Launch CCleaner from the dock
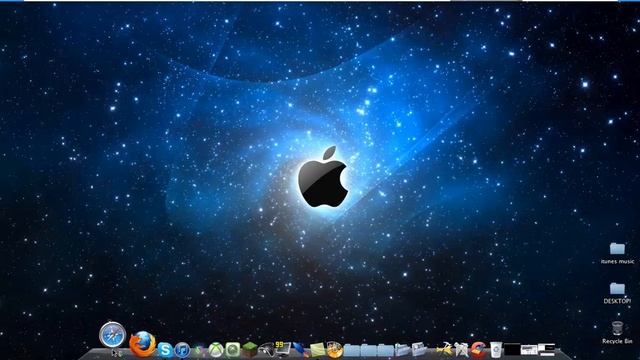Screen dimensions: 640x360 478,350
